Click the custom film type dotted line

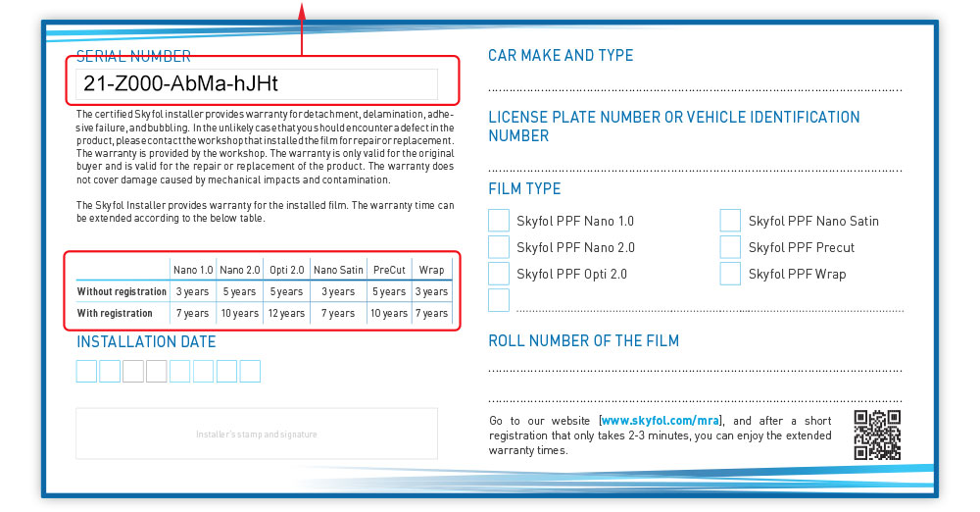pyautogui.click(x=710, y=311)
